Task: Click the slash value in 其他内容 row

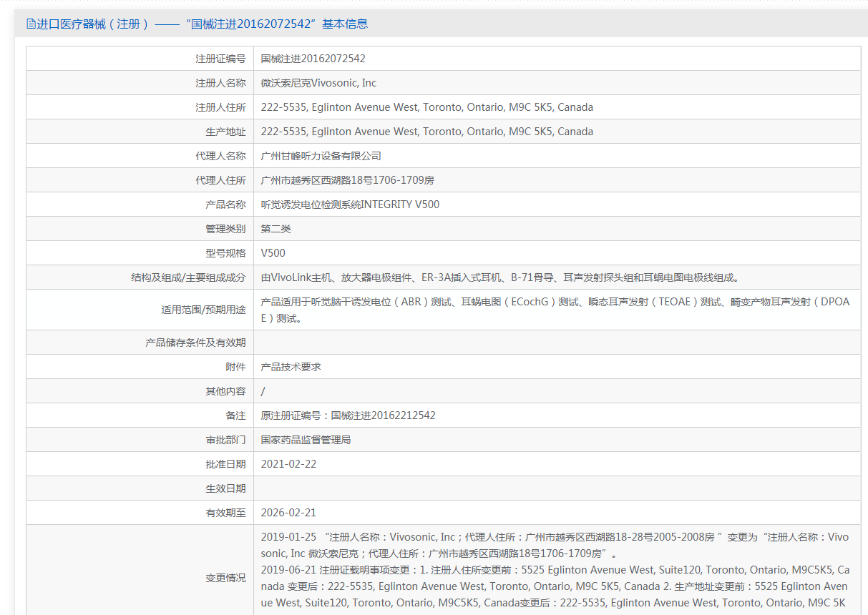Action: pyautogui.click(x=263, y=391)
